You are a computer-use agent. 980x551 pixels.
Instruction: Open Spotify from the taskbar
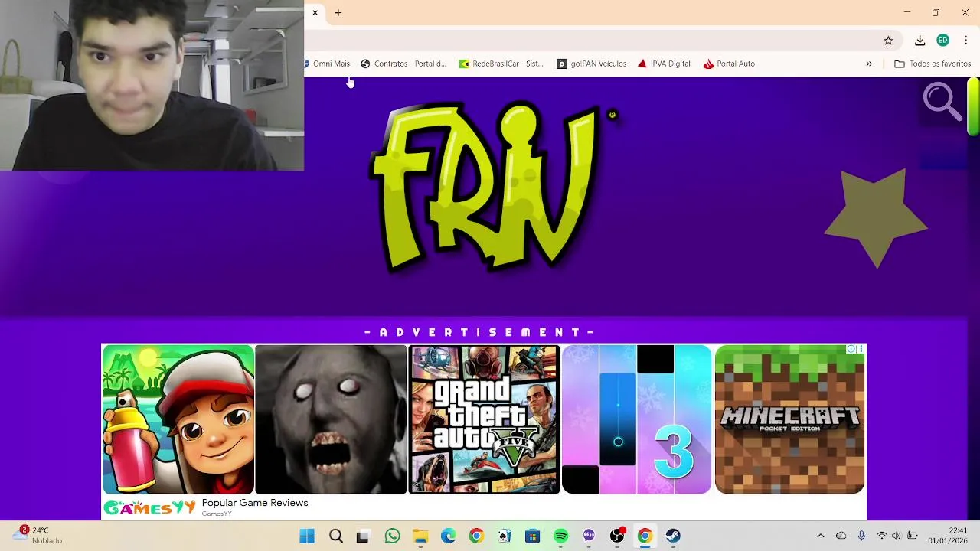point(560,536)
